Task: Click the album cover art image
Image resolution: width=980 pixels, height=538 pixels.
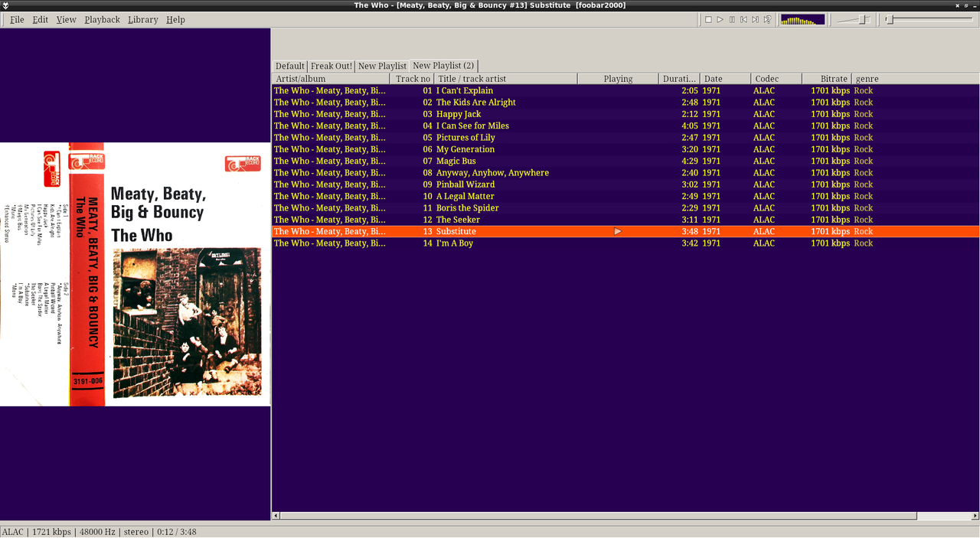Action: point(136,274)
